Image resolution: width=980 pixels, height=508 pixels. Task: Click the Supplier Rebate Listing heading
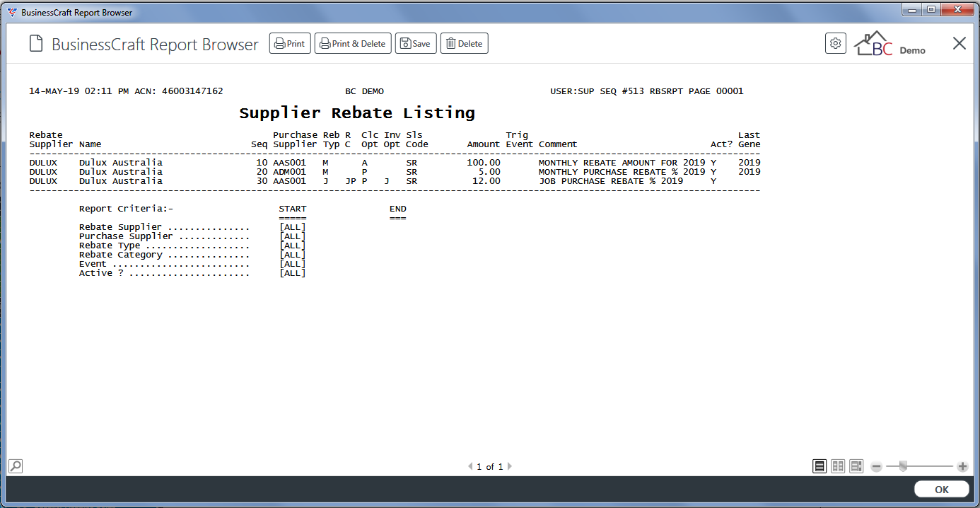pyautogui.click(x=357, y=113)
